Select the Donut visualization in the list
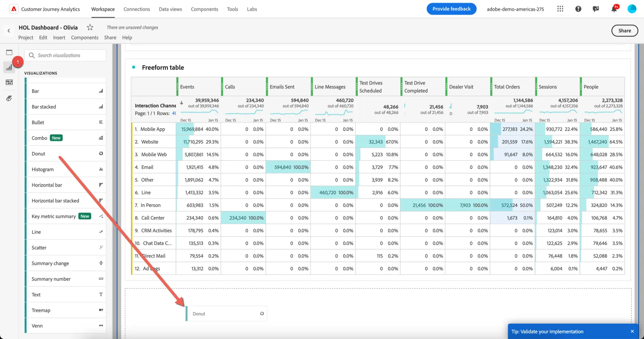This screenshot has width=644, height=339. (x=66, y=154)
